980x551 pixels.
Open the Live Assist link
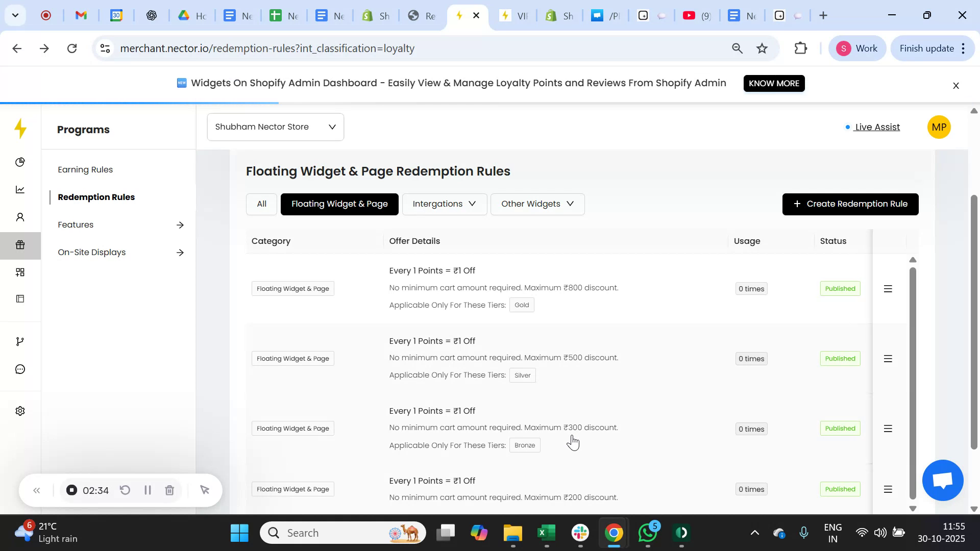tap(877, 127)
